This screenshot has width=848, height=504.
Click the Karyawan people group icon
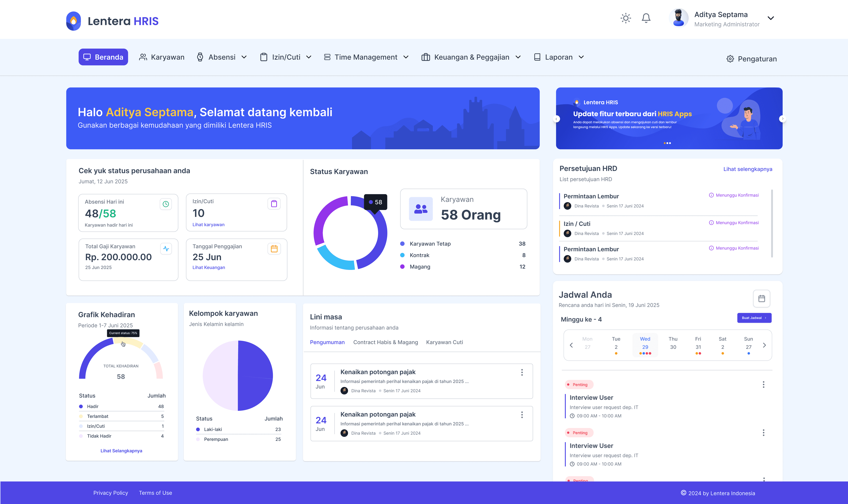[x=421, y=209]
